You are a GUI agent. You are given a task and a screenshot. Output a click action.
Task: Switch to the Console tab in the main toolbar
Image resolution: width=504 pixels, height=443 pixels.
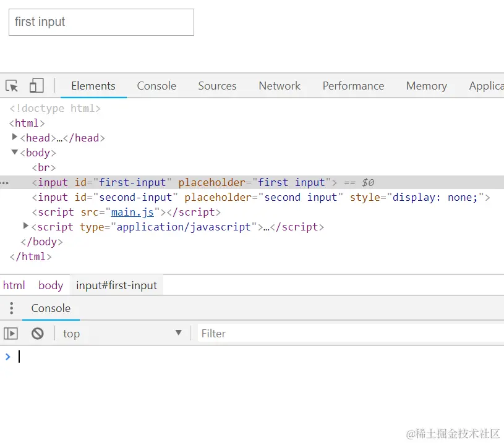pyautogui.click(x=156, y=86)
